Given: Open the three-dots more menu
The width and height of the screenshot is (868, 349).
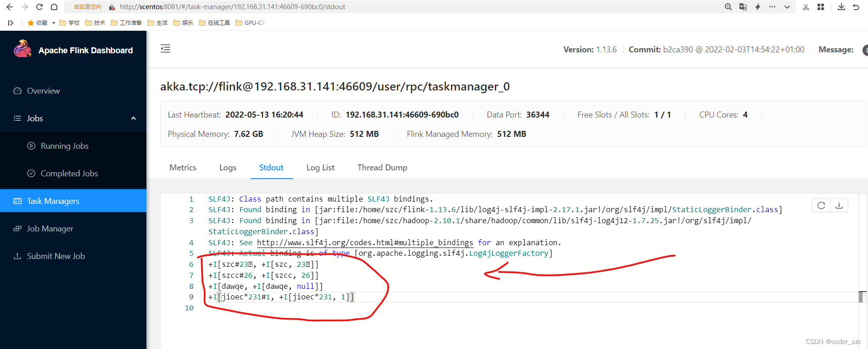Looking at the screenshot, I should click(x=773, y=7).
